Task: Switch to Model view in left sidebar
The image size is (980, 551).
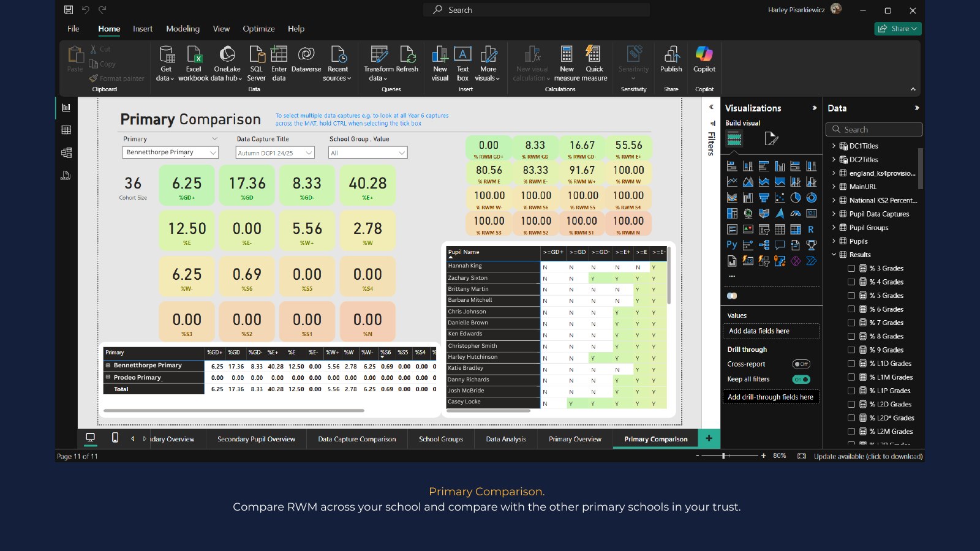Action: [x=66, y=152]
